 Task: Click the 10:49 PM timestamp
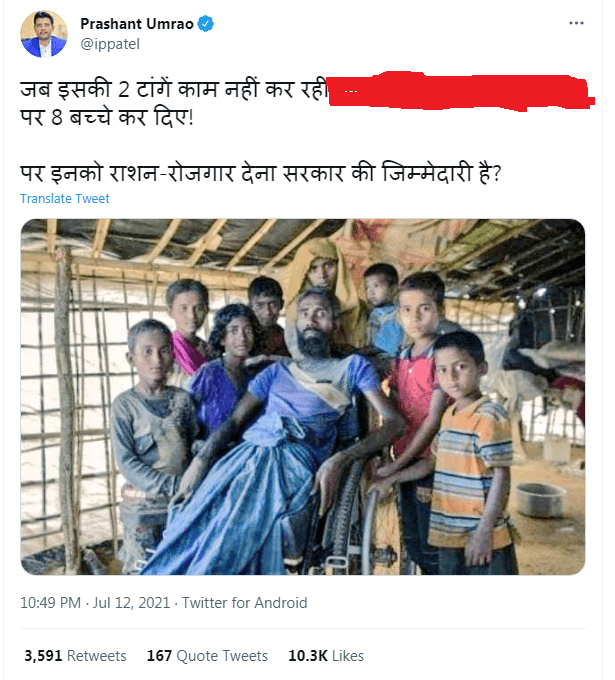(50, 603)
